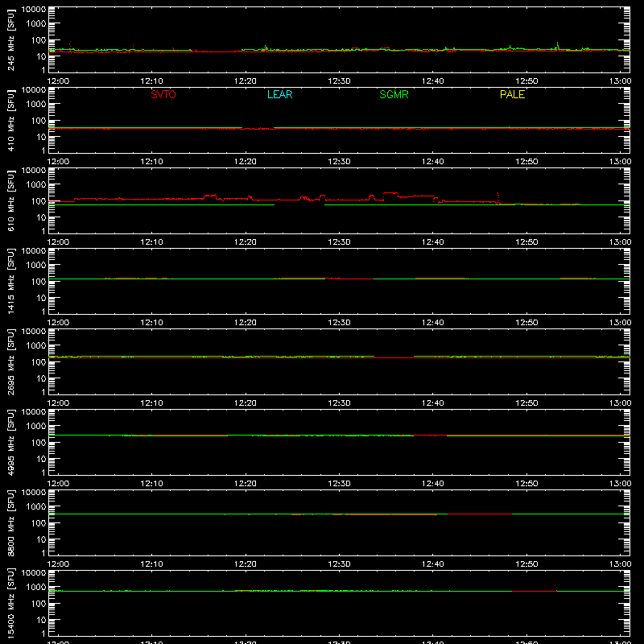Click the 12:50 tick label under the 410 MHz plot

click(526, 162)
